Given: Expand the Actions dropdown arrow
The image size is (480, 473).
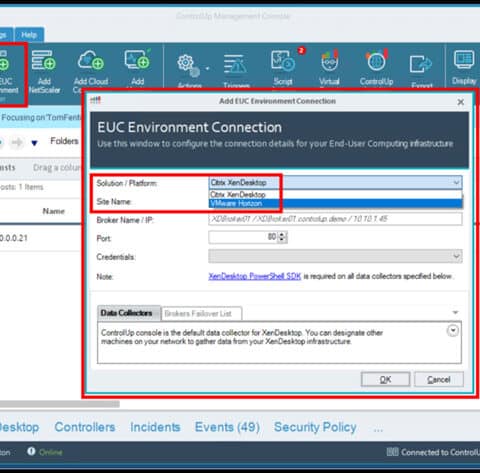Looking at the screenshot, I should pos(207,68).
